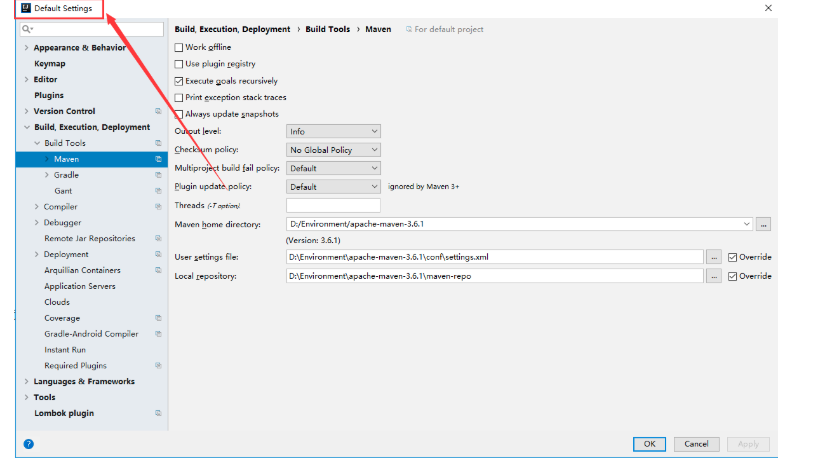The height and width of the screenshot is (468, 821).
Task: Open the Maven home directory dropdown arrow
Action: point(746,224)
